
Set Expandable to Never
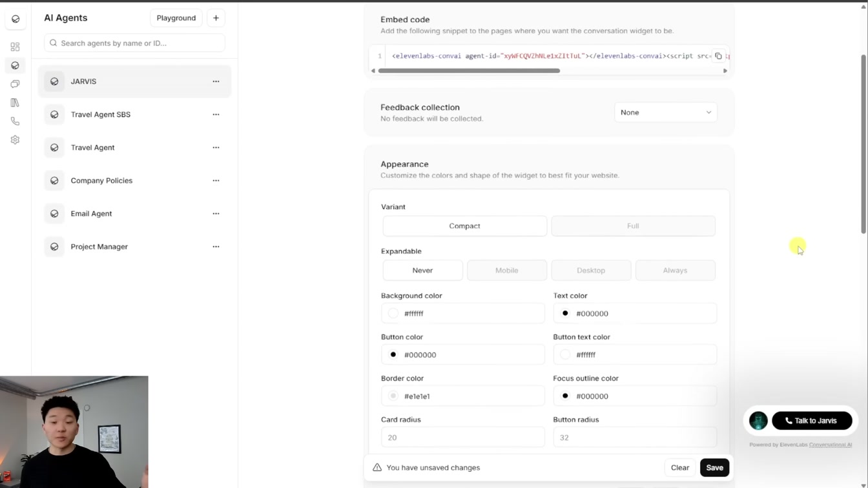422,270
